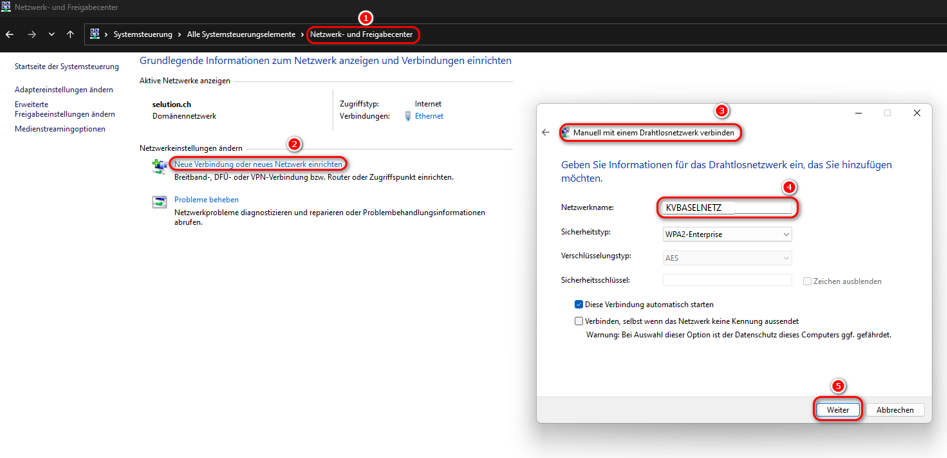Click the Weiter button
Image resolution: width=947 pixels, height=458 pixels.
click(838, 410)
